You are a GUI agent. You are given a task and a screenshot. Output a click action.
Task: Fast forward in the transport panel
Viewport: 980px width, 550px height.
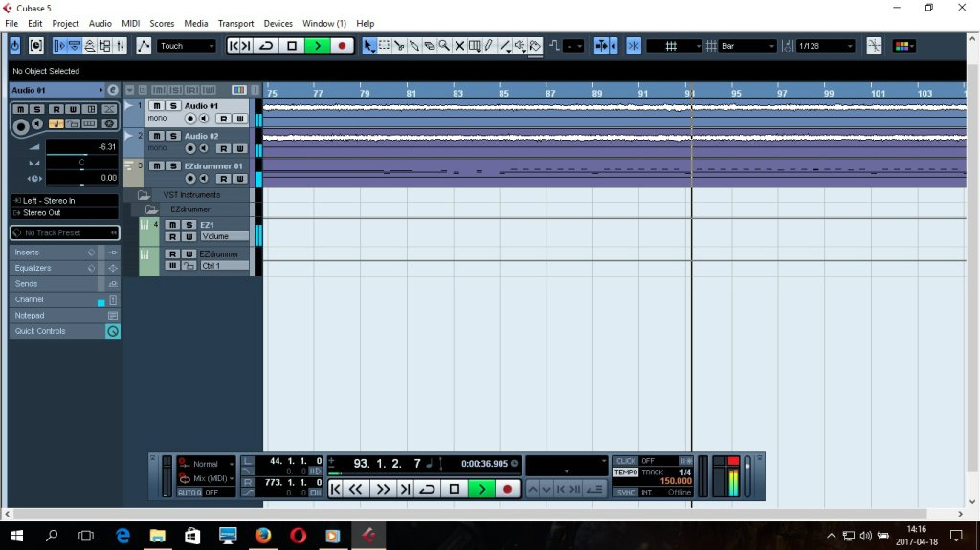pos(383,489)
